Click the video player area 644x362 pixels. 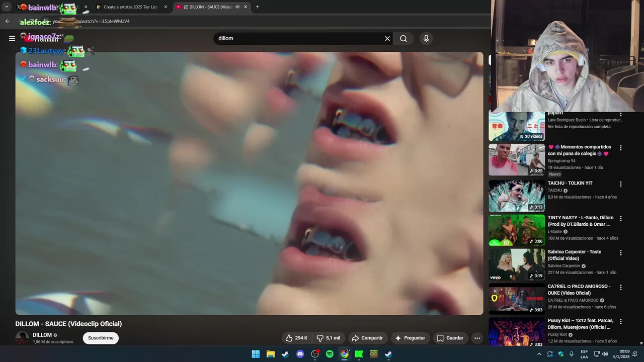tap(249, 184)
